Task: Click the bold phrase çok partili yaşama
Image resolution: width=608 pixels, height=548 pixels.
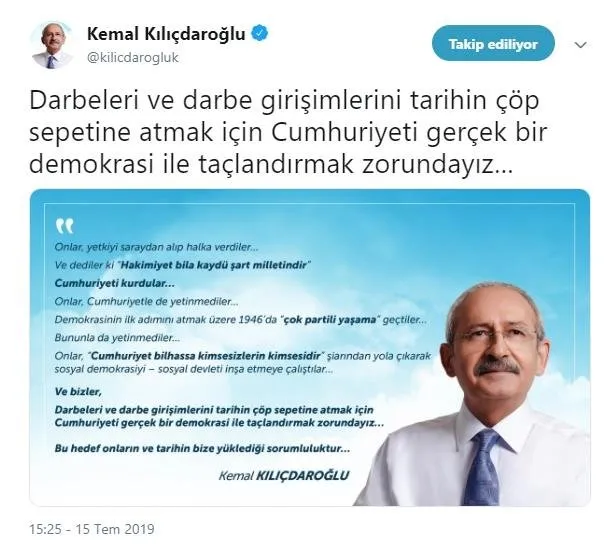Action: coord(330,320)
